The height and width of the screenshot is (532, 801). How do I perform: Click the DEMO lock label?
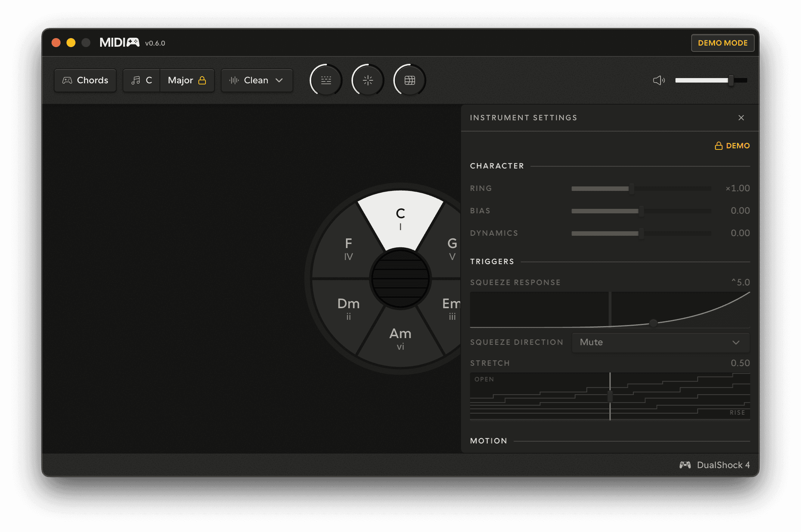pyautogui.click(x=732, y=146)
